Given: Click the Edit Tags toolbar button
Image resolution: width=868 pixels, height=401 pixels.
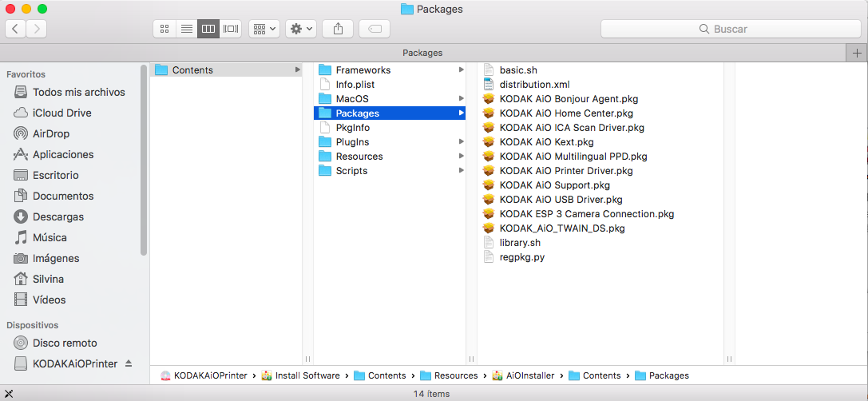Looking at the screenshot, I should [x=375, y=29].
